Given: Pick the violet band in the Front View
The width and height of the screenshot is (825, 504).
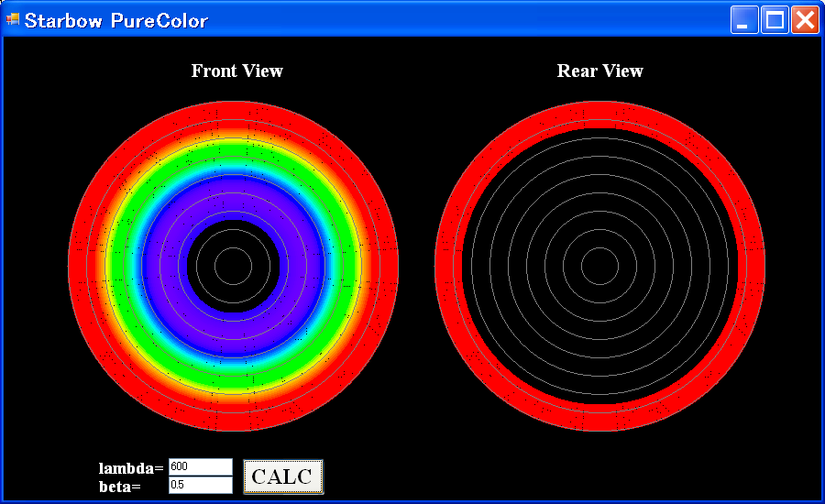Looking at the screenshot, I should (233, 197).
